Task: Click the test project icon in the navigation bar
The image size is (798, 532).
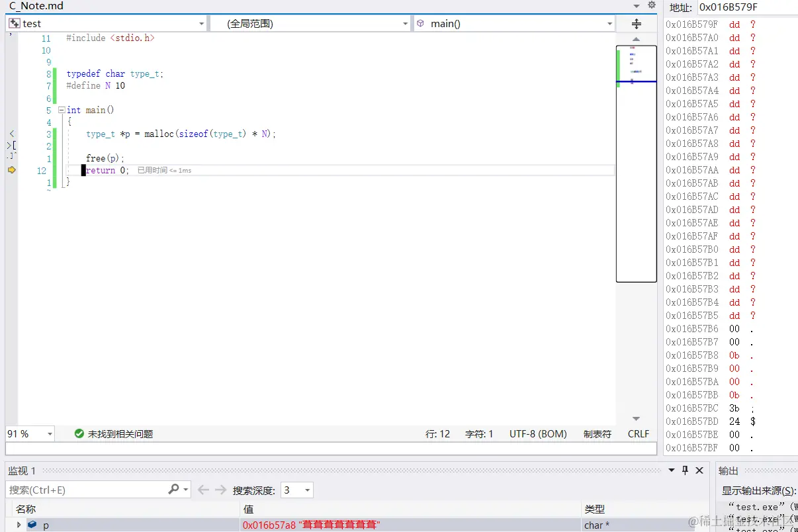Action: click(x=15, y=22)
